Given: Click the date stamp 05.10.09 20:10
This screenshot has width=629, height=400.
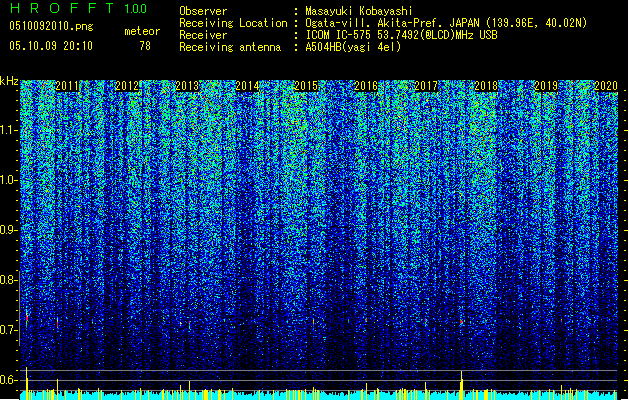Looking at the screenshot, I should (x=51, y=46).
